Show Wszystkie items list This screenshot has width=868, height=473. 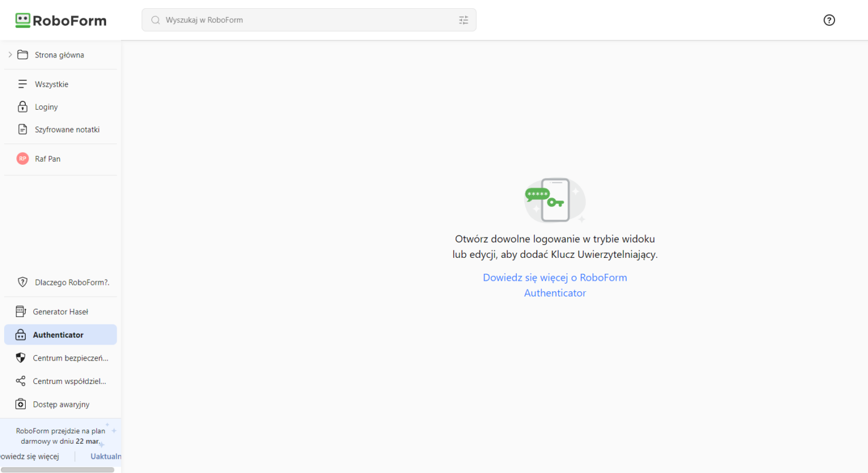tap(51, 84)
